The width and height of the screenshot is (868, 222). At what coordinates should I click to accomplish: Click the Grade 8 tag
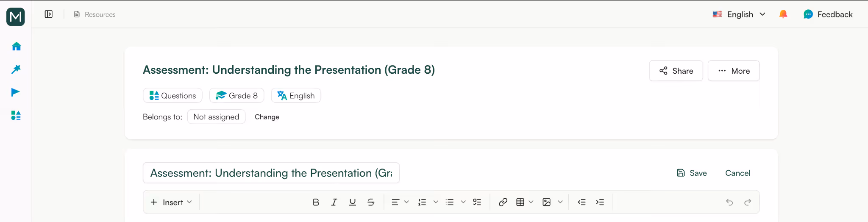click(x=236, y=95)
